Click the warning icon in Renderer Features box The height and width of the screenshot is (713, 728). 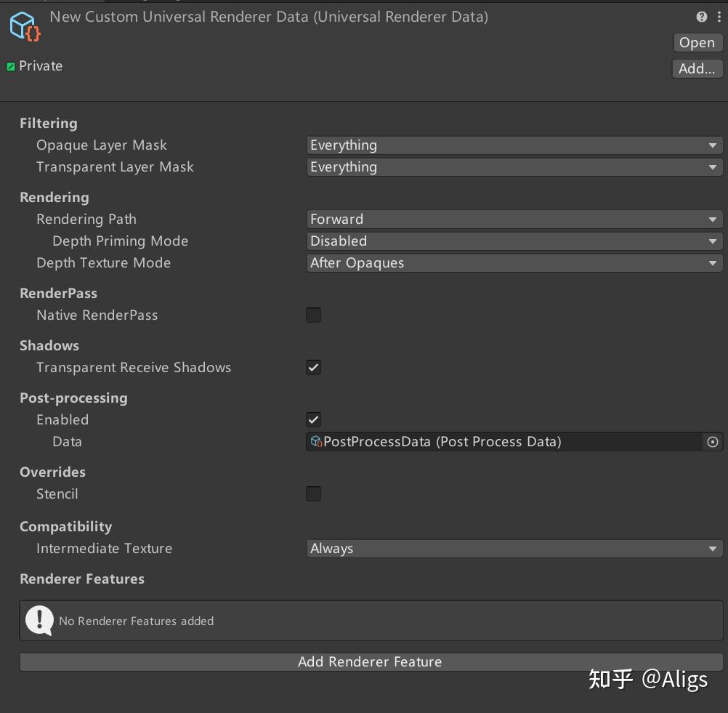pyautogui.click(x=40, y=621)
